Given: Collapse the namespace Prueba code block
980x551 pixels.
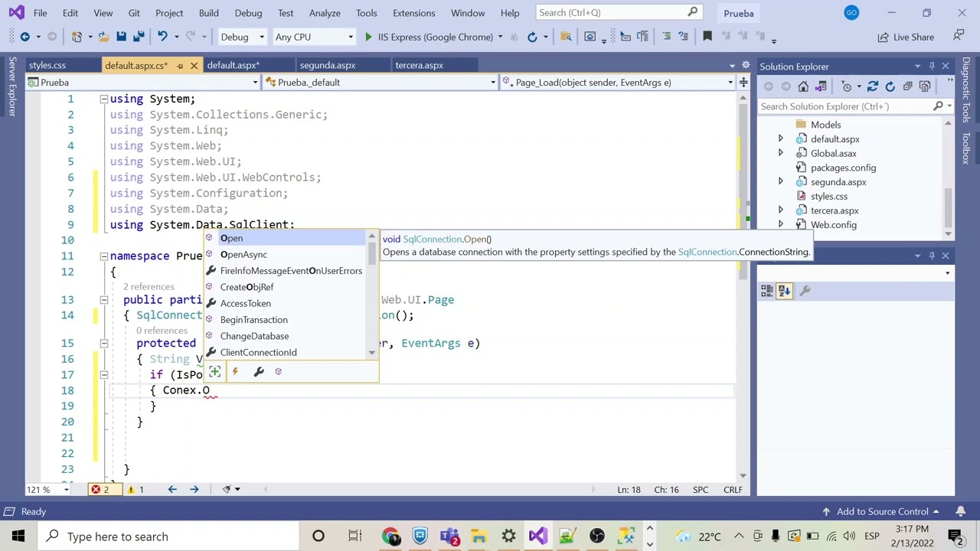Looking at the screenshot, I should tap(103, 256).
